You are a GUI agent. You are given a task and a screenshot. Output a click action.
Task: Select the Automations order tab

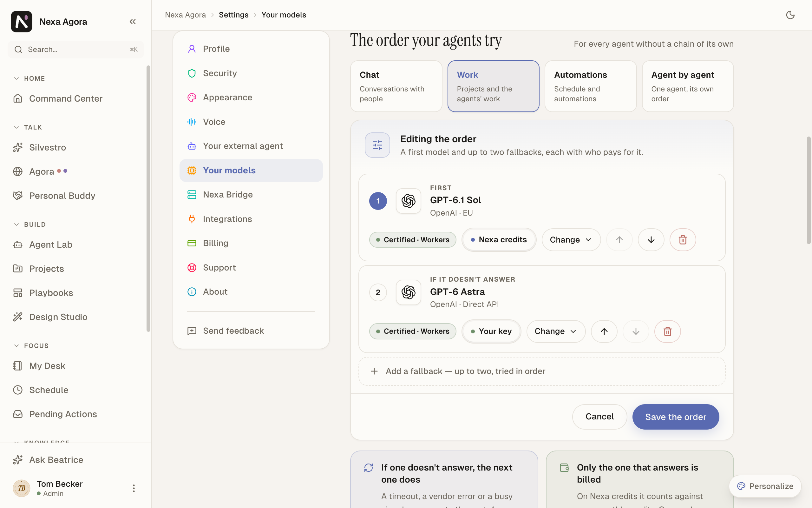(x=590, y=86)
